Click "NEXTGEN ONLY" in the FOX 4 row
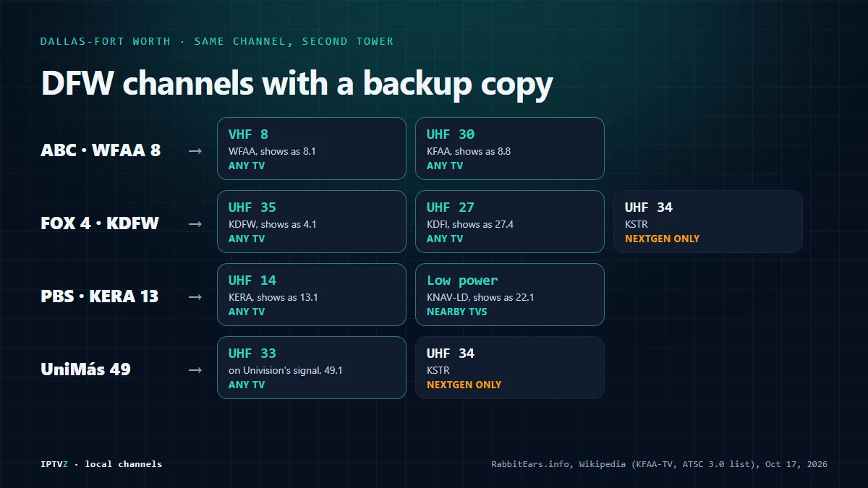868x488 pixels. point(662,239)
